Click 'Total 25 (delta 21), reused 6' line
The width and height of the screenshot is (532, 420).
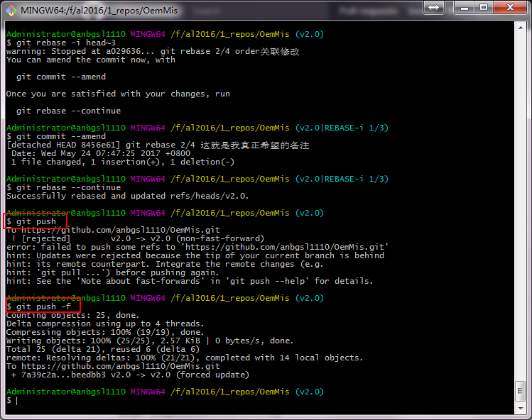[x=103, y=349]
